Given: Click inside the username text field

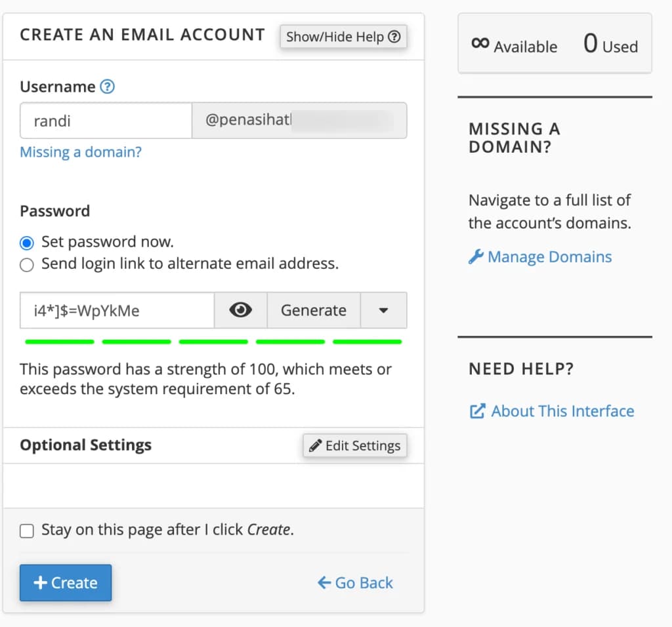Looking at the screenshot, I should pos(105,121).
